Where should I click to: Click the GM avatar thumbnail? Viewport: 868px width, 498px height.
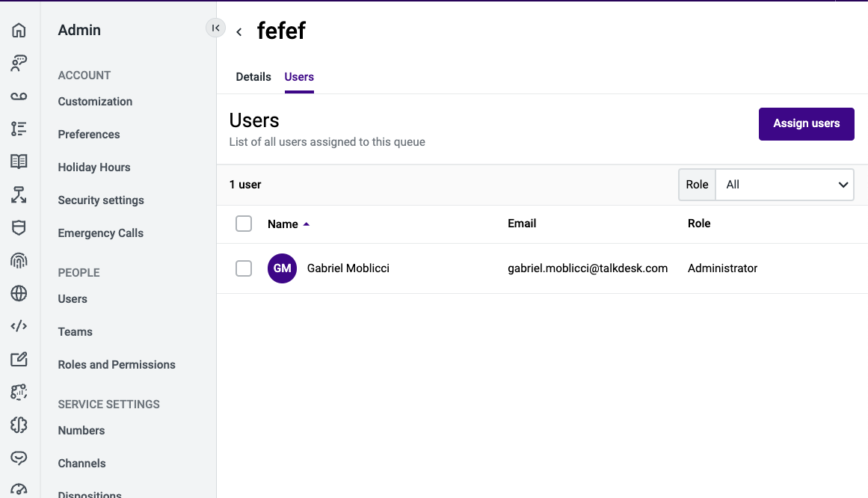[283, 268]
